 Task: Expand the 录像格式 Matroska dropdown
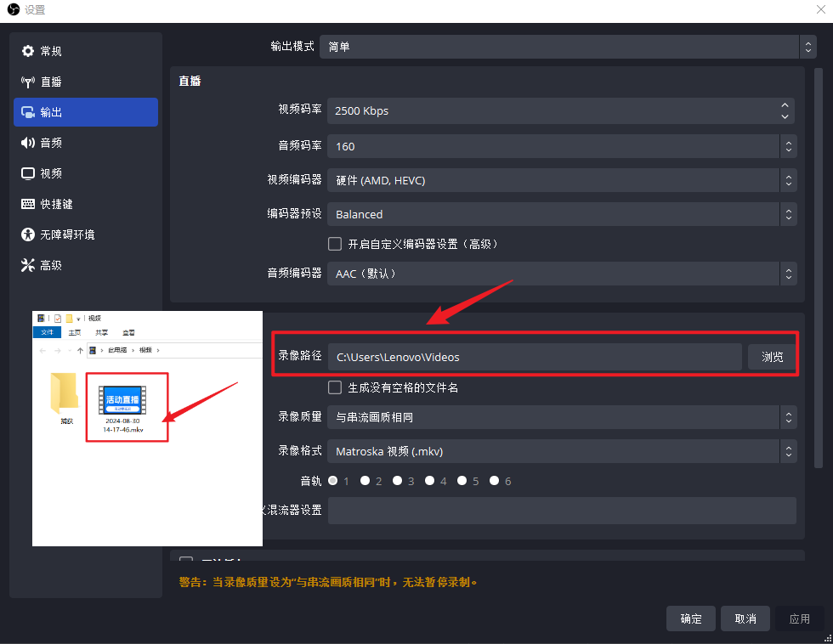pyautogui.click(x=563, y=451)
